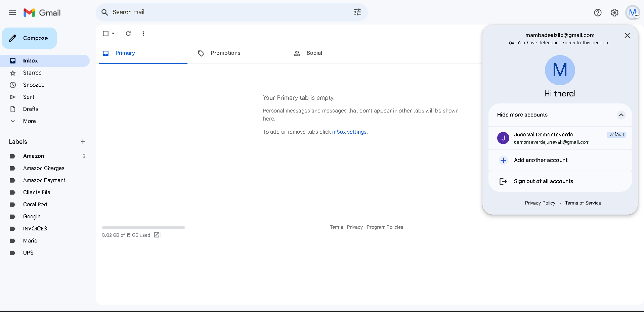Open Privacy Policy in account panel
Image resolution: width=644 pixels, height=312 pixels.
tap(540, 203)
